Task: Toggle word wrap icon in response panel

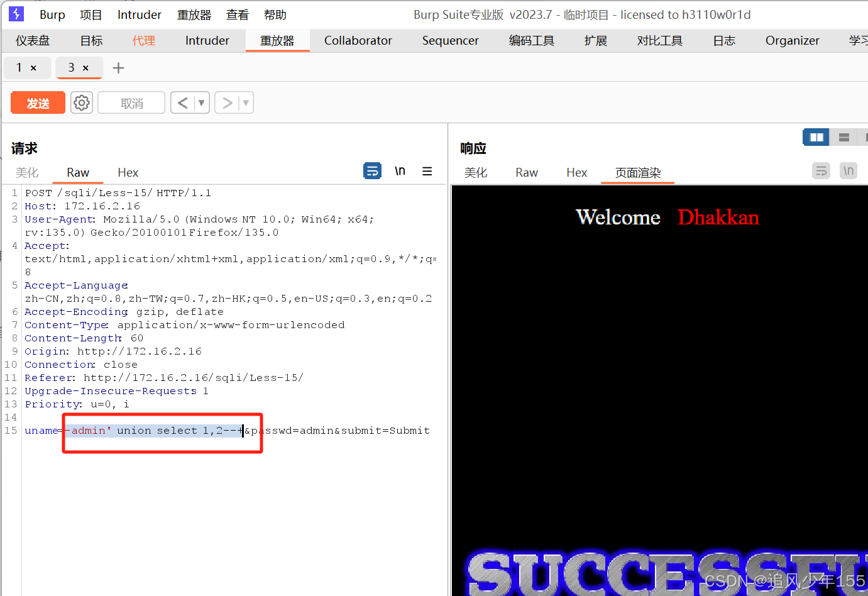Action: [x=821, y=170]
